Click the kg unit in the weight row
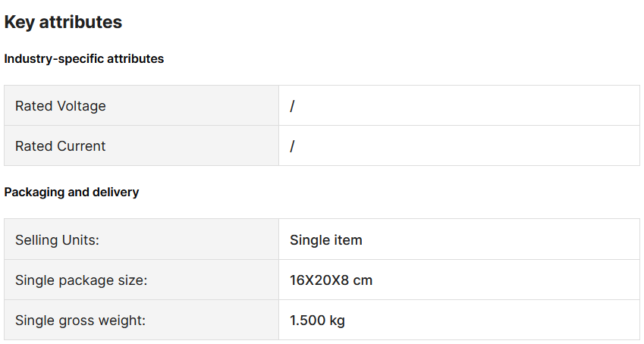The width and height of the screenshot is (644, 344). coord(338,321)
